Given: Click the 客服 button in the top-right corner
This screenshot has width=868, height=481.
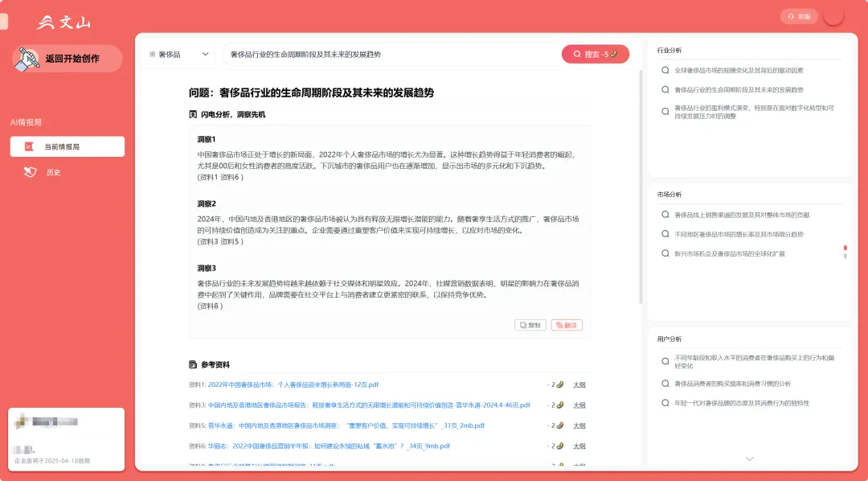Looking at the screenshot, I should click(799, 16).
